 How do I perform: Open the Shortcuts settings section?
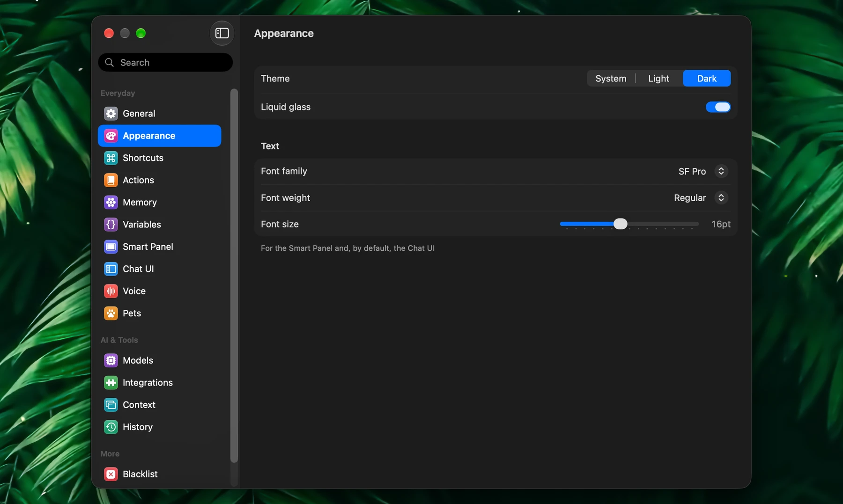pos(159,158)
